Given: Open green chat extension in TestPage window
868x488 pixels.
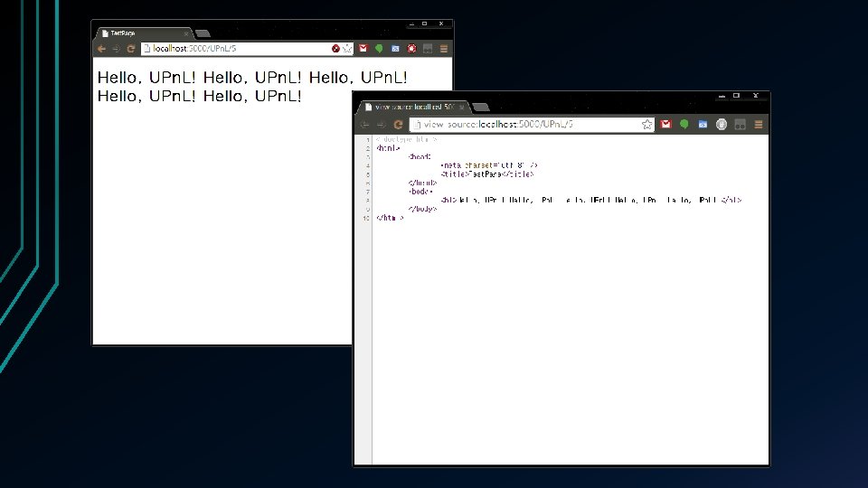Looking at the screenshot, I should 379,49.
